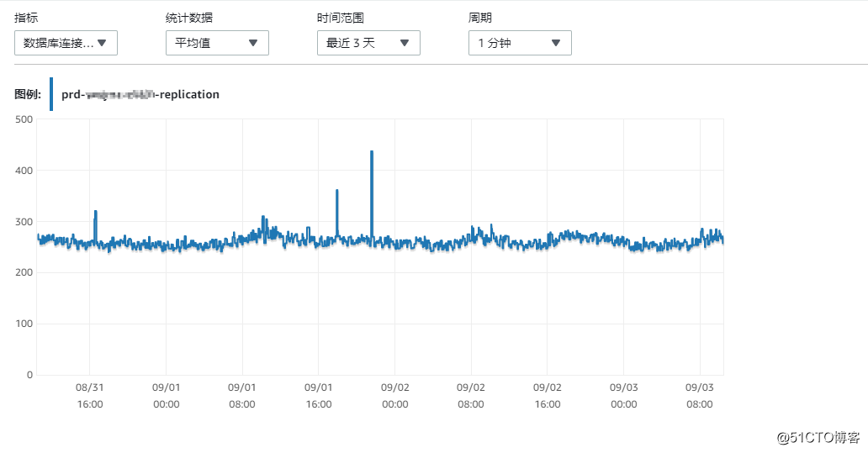The width and height of the screenshot is (868, 453).
Task: Click the 09/03 00:00 axis label
Action: click(x=624, y=396)
